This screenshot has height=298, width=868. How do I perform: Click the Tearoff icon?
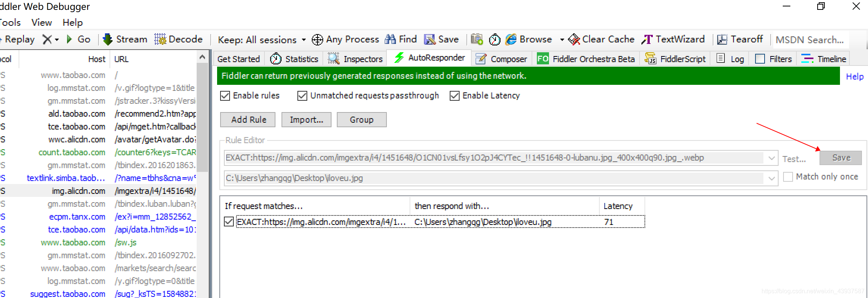pyautogui.click(x=722, y=39)
